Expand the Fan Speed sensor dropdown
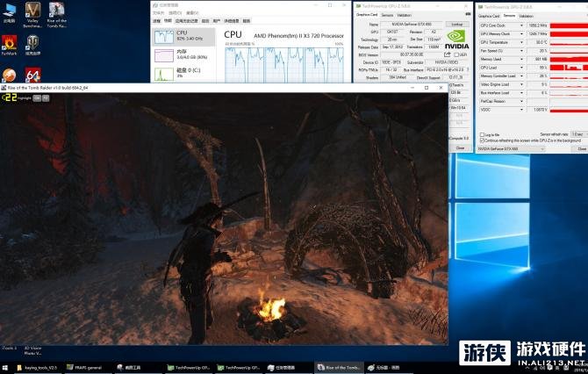This screenshot has height=374, width=588. (521, 51)
